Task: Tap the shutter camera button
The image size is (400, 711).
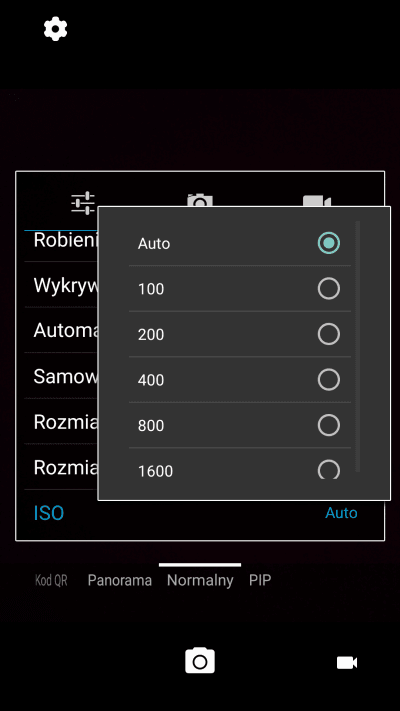Action: (x=200, y=661)
